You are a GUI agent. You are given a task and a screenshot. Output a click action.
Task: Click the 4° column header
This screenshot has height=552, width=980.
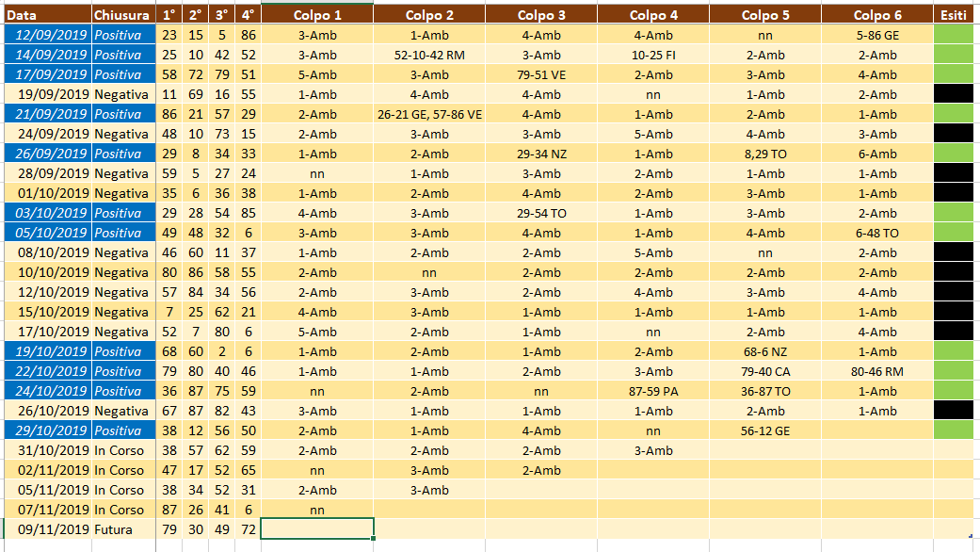click(249, 15)
